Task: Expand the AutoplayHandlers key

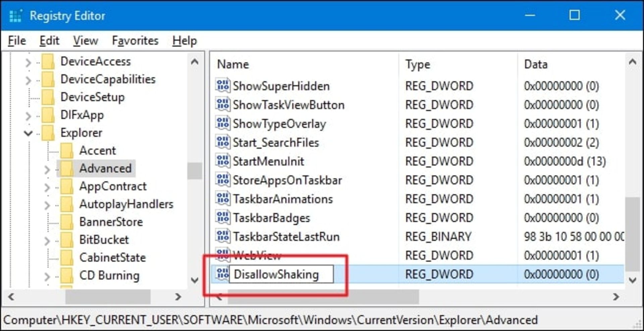Action: (x=47, y=205)
